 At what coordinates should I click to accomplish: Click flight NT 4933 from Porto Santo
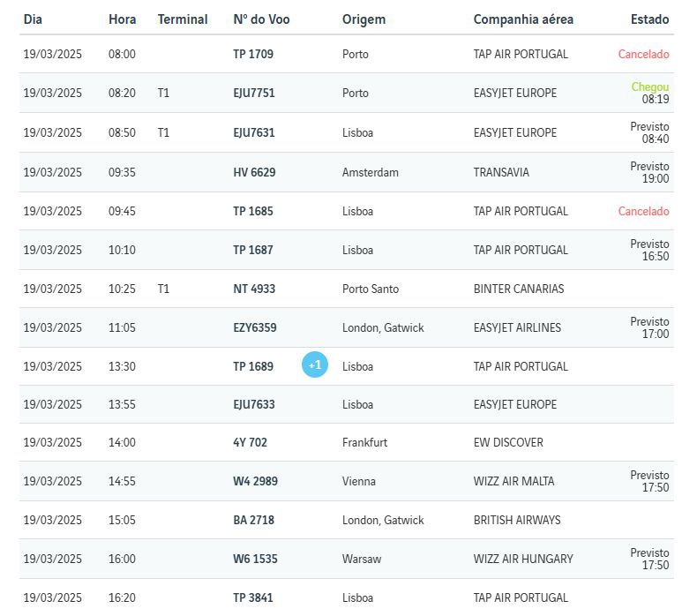[x=254, y=289]
